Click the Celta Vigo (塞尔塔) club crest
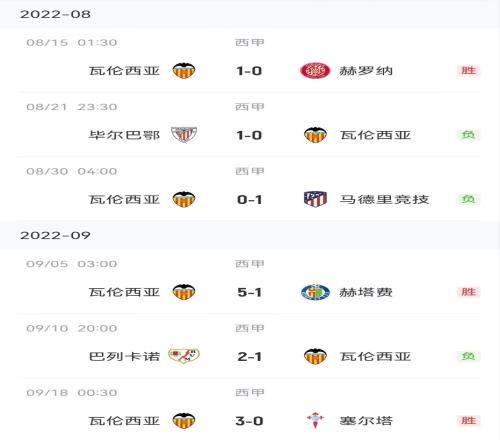Viewport: 500px width, 440px height. point(315,420)
